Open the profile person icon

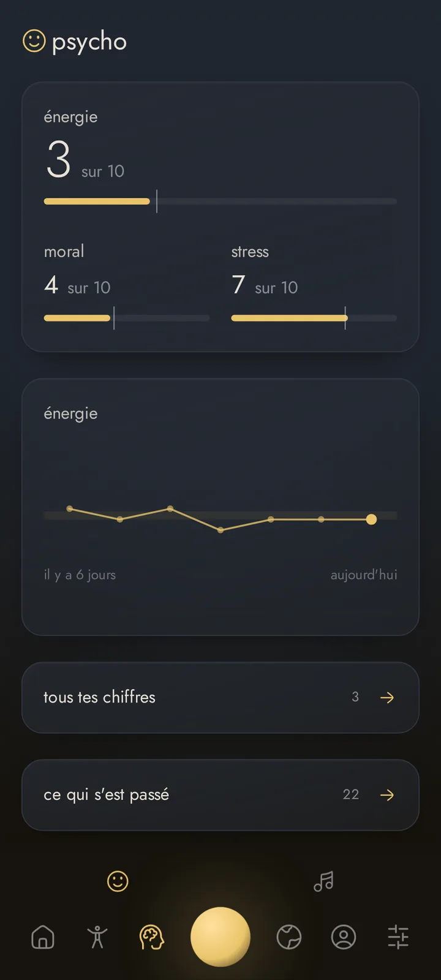click(x=344, y=937)
